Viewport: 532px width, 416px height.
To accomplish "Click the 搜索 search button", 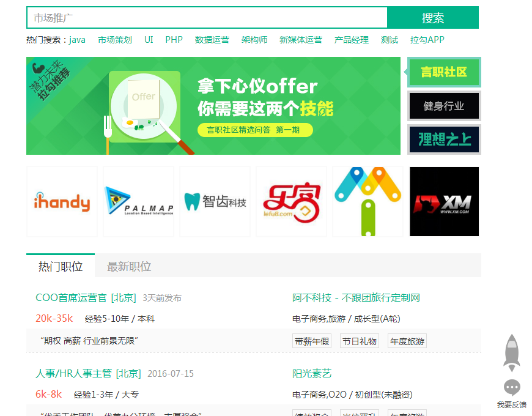I will point(433,18).
